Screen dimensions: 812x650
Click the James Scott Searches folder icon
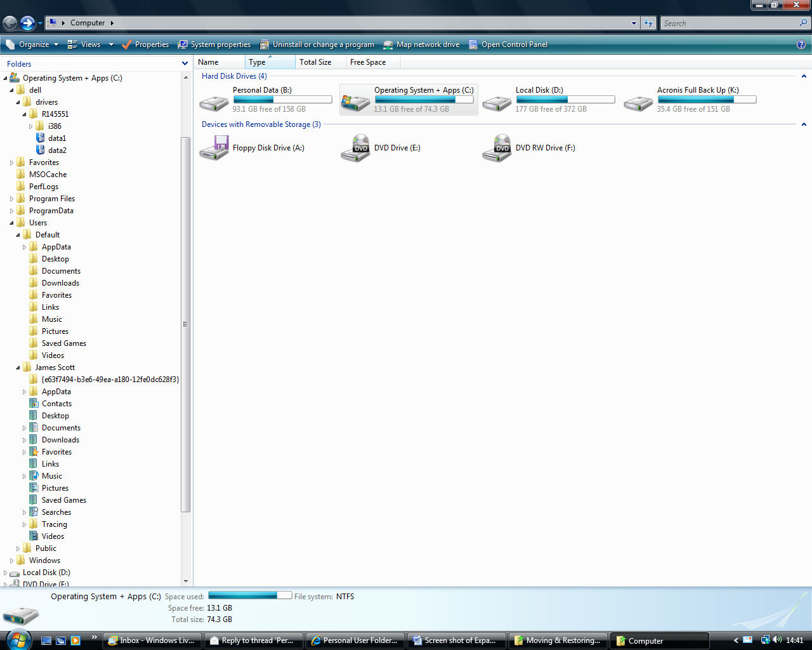34,512
